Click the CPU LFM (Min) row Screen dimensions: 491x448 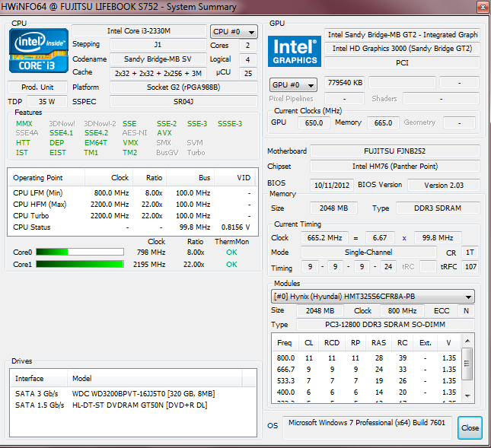(132, 193)
